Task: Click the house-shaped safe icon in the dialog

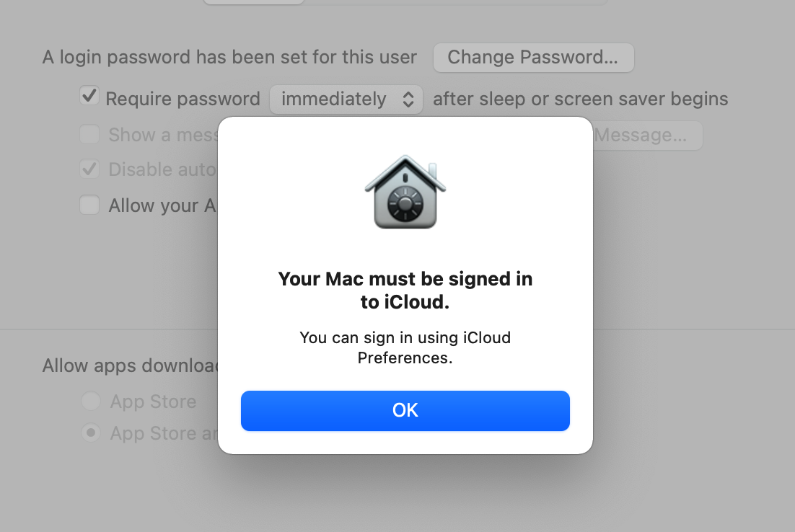Action: (x=405, y=192)
